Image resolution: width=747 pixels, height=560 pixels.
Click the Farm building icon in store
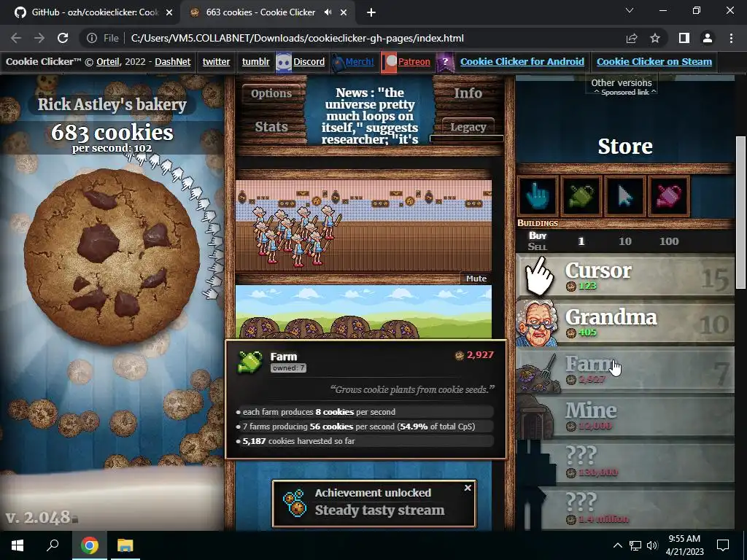[x=538, y=373]
